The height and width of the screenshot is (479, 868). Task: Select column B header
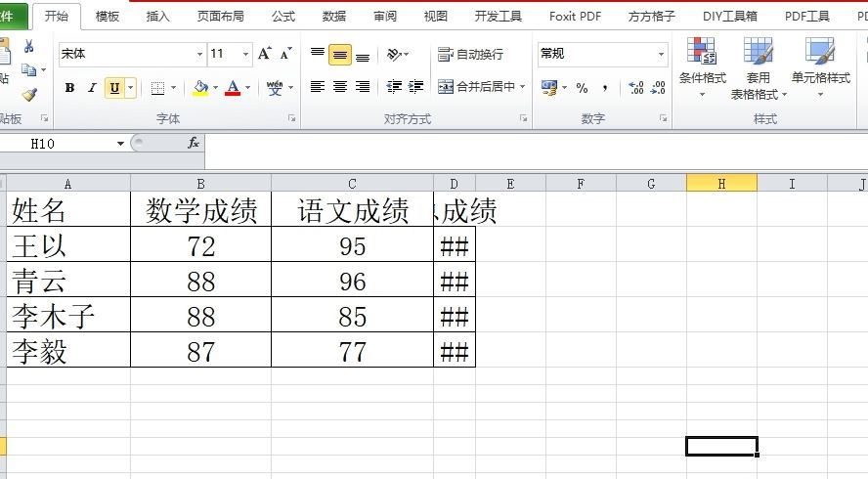tap(200, 184)
